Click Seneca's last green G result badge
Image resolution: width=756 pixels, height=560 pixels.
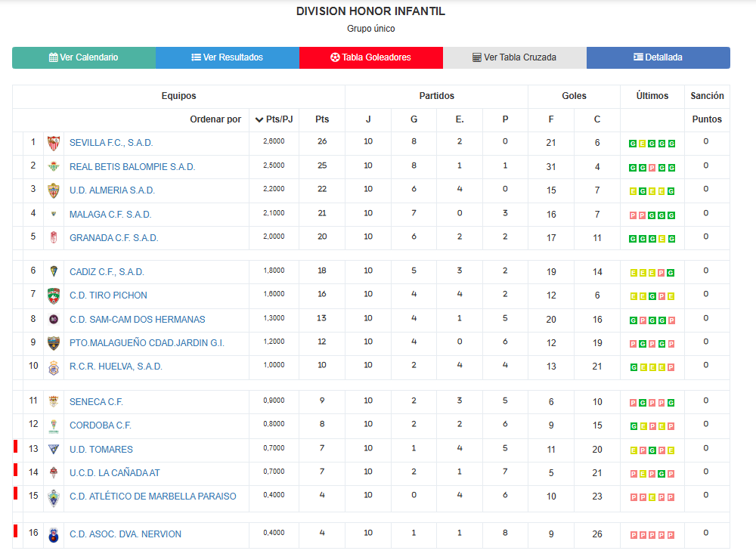point(671,403)
